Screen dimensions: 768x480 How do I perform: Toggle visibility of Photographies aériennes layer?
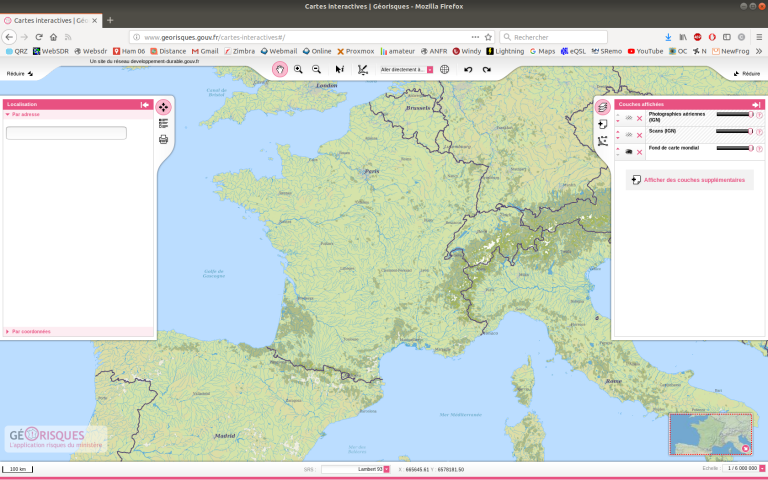coord(628,118)
